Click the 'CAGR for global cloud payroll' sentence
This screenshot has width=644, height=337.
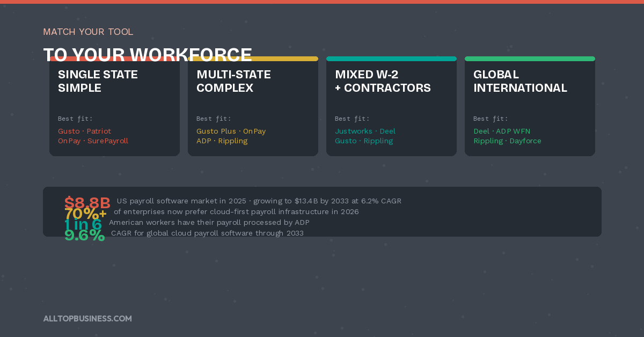coord(207,233)
